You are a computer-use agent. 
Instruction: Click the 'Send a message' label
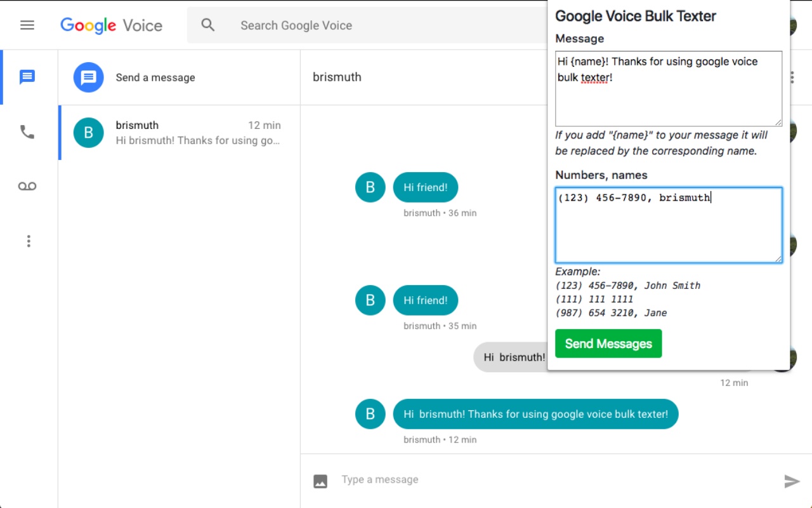click(x=155, y=77)
